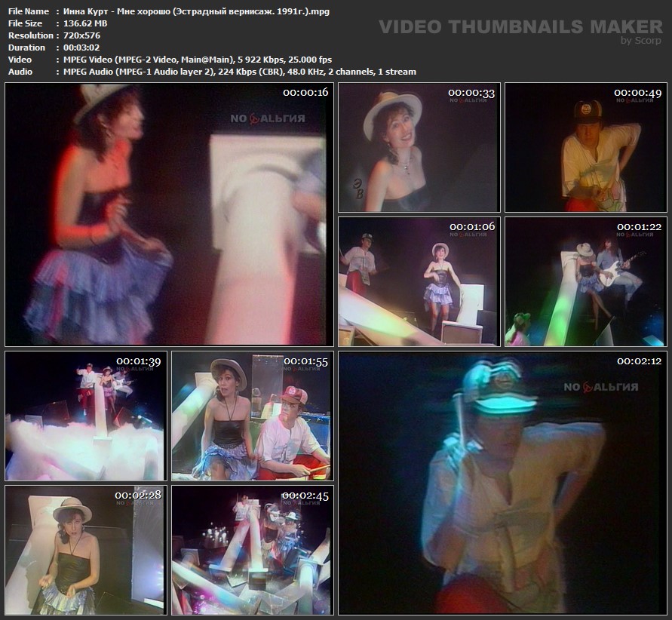This screenshot has height=620, width=672.
Task: Select the frame captured at 00:00:49
Action: (585, 148)
